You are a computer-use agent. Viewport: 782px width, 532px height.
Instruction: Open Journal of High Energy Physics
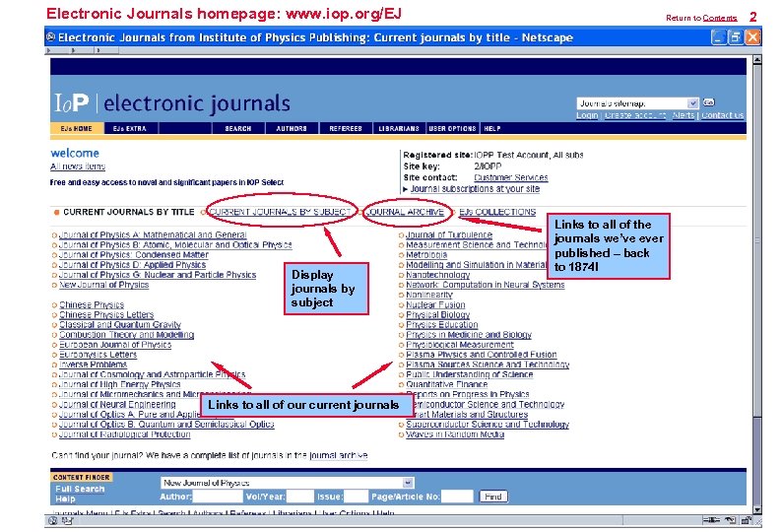point(120,384)
